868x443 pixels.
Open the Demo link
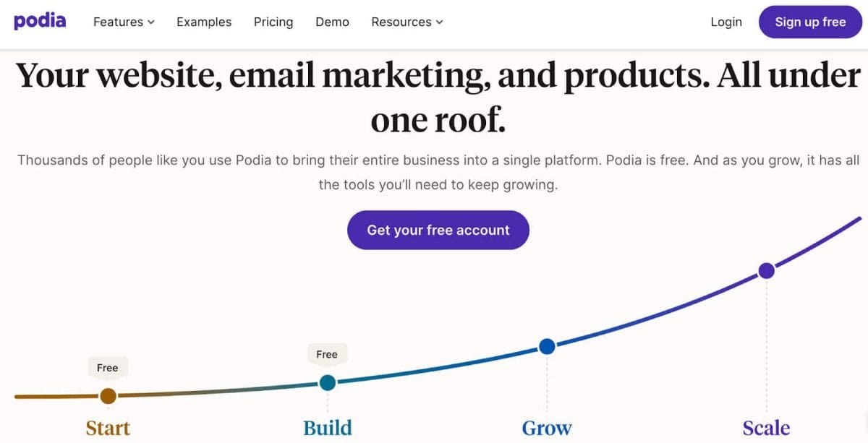click(332, 22)
